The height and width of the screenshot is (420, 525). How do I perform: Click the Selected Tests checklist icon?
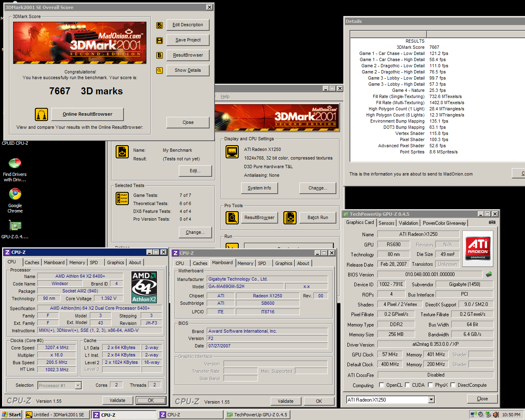(122, 199)
